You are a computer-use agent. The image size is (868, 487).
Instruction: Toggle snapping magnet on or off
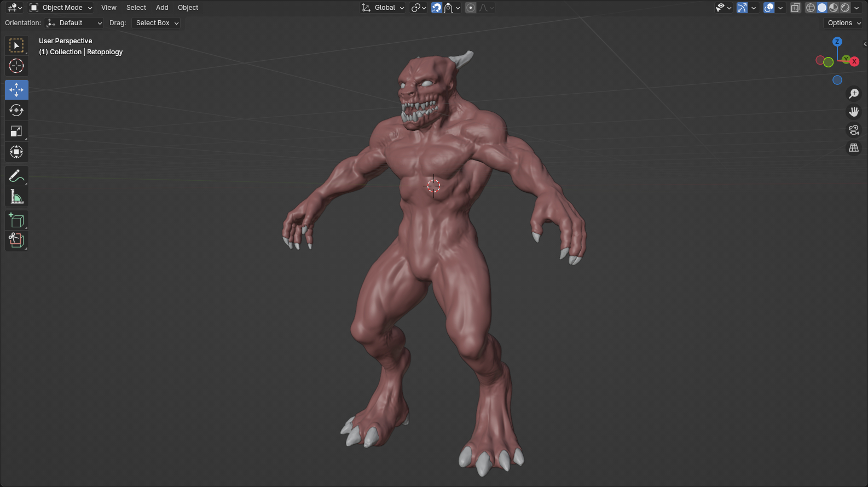pyautogui.click(x=436, y=8)
